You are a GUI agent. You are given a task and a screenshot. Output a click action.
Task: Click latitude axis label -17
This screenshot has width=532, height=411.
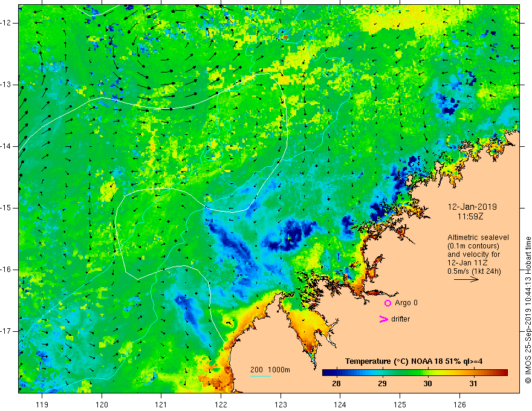click(7, 331)
